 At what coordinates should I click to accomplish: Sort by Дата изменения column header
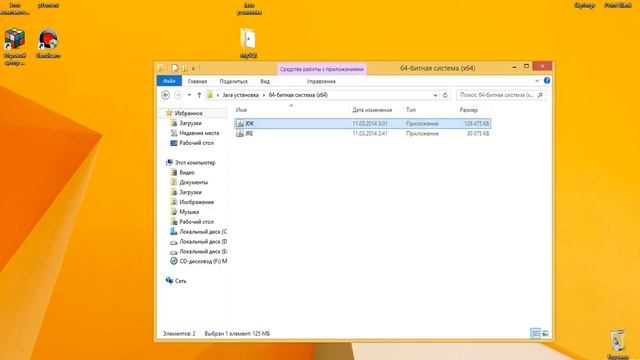pyautogui.click(x=372, y=110)
